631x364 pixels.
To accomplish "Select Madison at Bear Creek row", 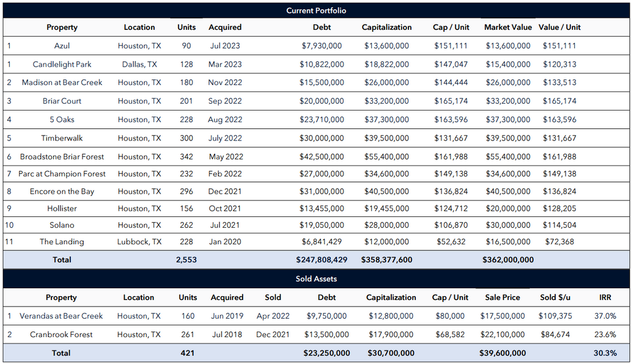I will click(316, 82).
